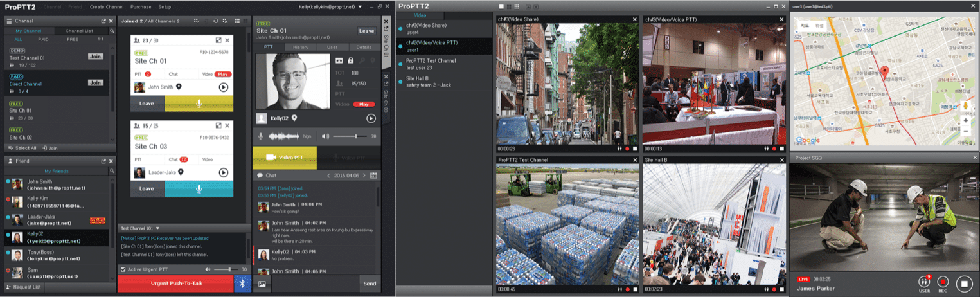Open the User tab
This screenshot has width=980, height=297.
point(332,47)
